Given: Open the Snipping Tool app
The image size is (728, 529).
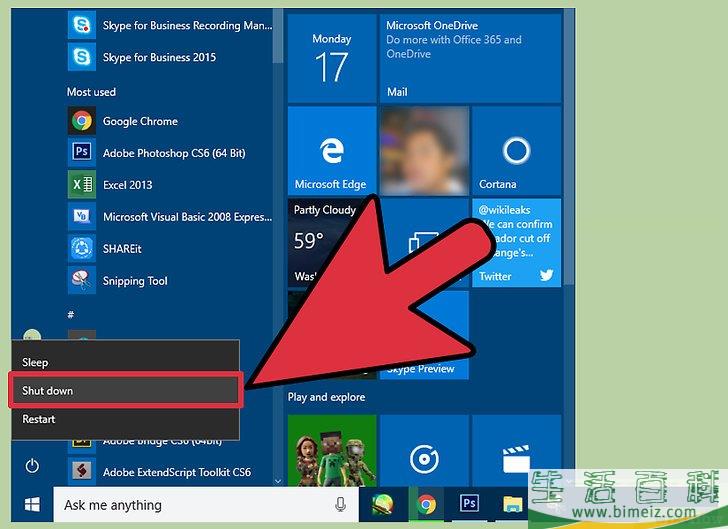Looking at the screenshot, I should tap(134, 281).
